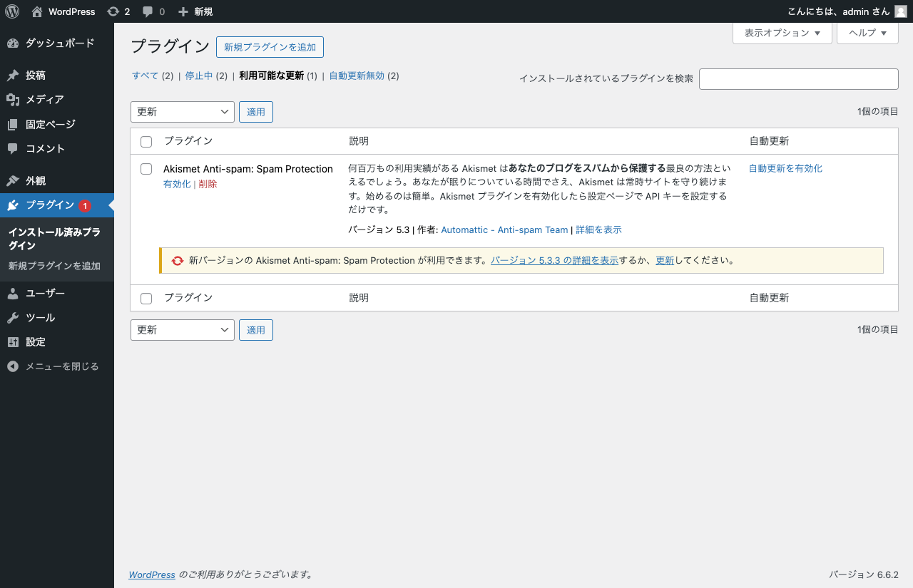Screen dimensions: 913x588
Task: Click the 投稿 pushpin icon
Action: click(13, 76)
